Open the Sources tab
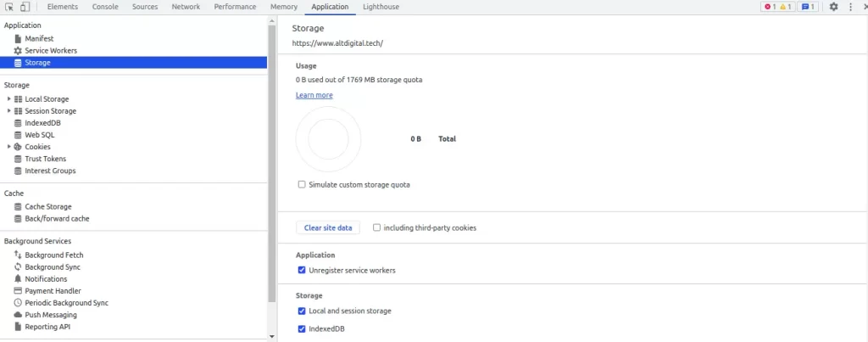The image size is (868, 342). [x=145, y=7]
